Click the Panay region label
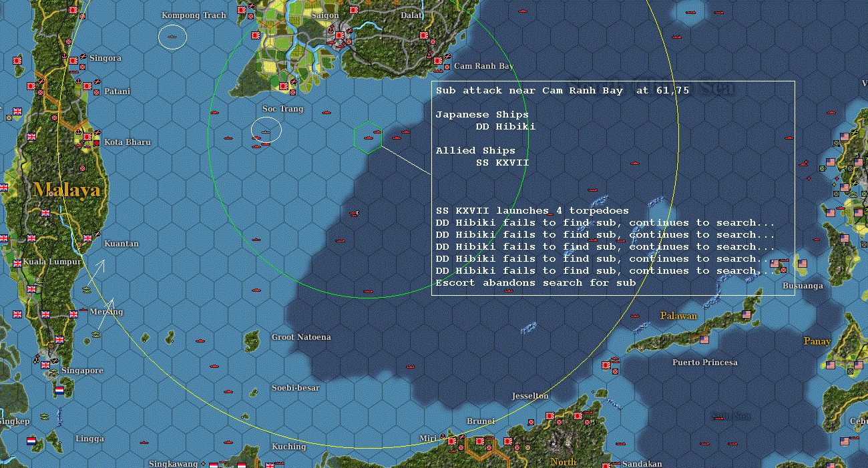The image size is (868, 468). pos(817,341)
